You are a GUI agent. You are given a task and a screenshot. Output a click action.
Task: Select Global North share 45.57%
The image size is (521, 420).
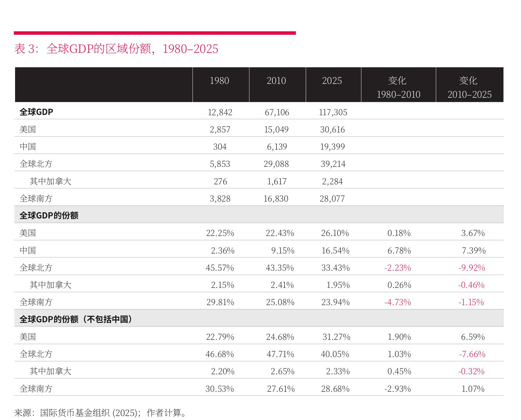coord(220,268)
